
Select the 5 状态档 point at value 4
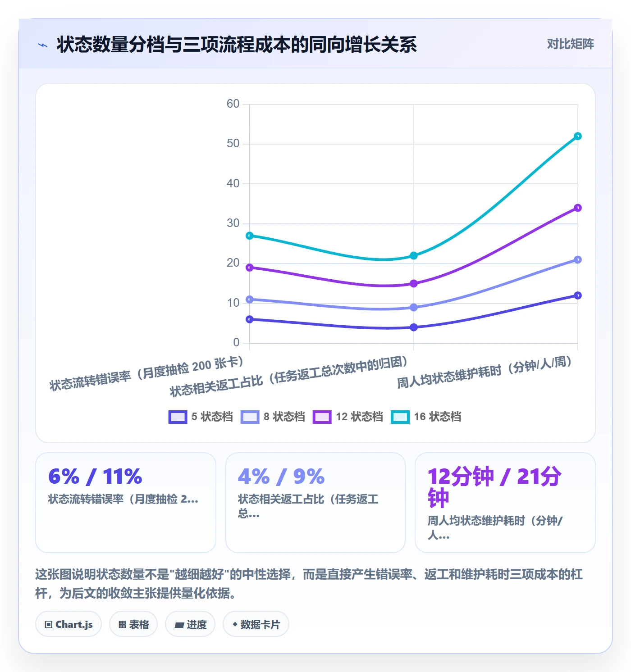[x=414, y=327]
